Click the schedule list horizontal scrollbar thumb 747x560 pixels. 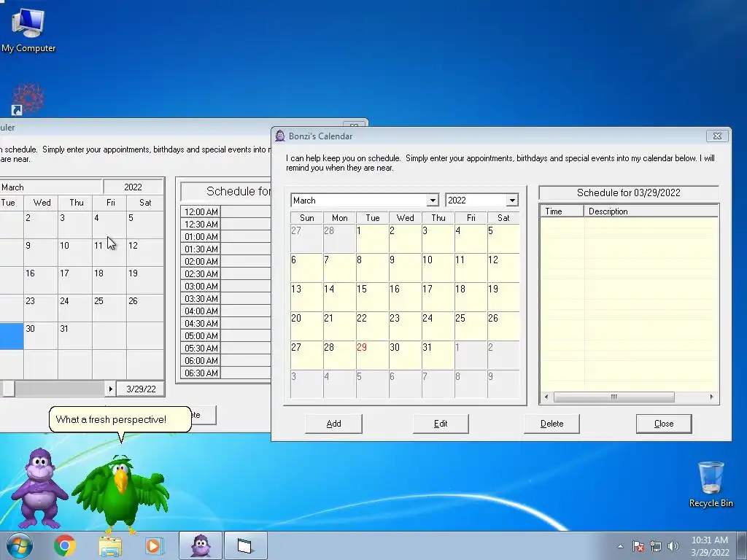click(614, 397)
